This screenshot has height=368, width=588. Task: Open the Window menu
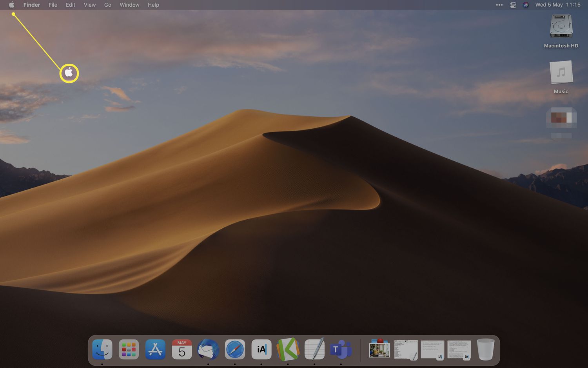point(129,5)
